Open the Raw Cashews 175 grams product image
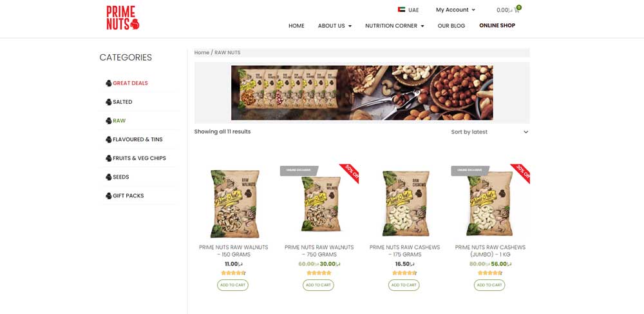 404,203
